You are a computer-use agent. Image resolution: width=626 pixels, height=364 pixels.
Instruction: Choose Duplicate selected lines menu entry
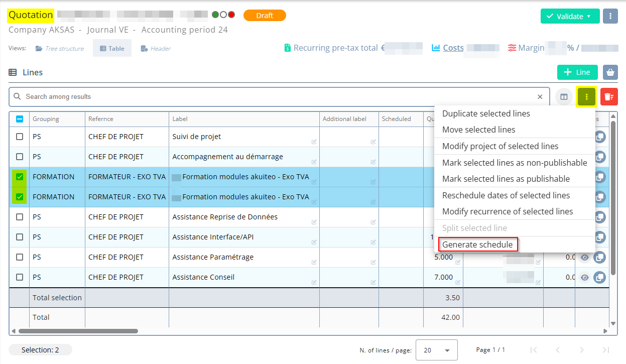[486, 113]
